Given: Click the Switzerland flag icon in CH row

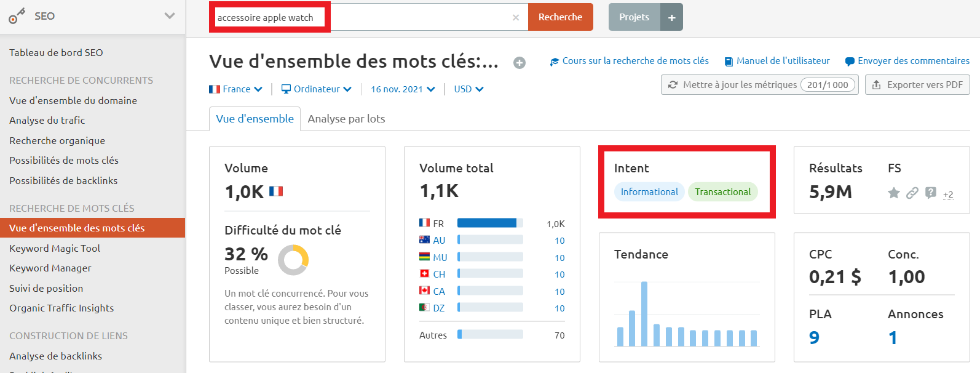Looking at the screenshot, I should pos(424,273).
